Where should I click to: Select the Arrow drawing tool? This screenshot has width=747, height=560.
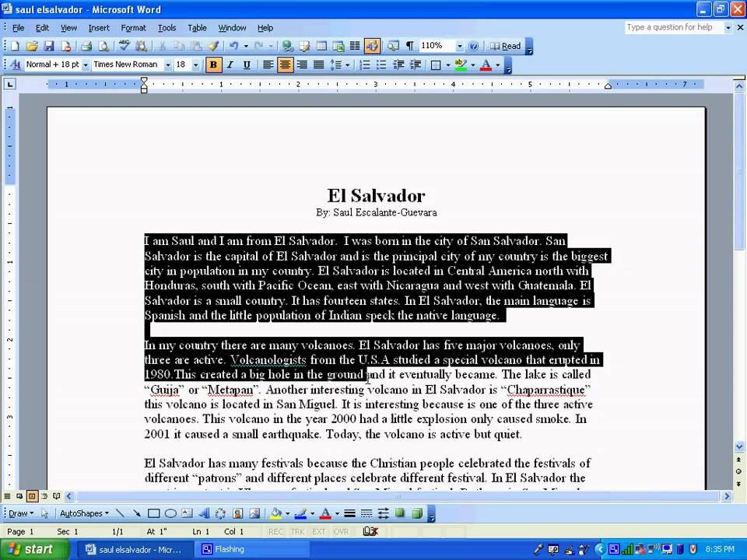[x=137, y=513]
